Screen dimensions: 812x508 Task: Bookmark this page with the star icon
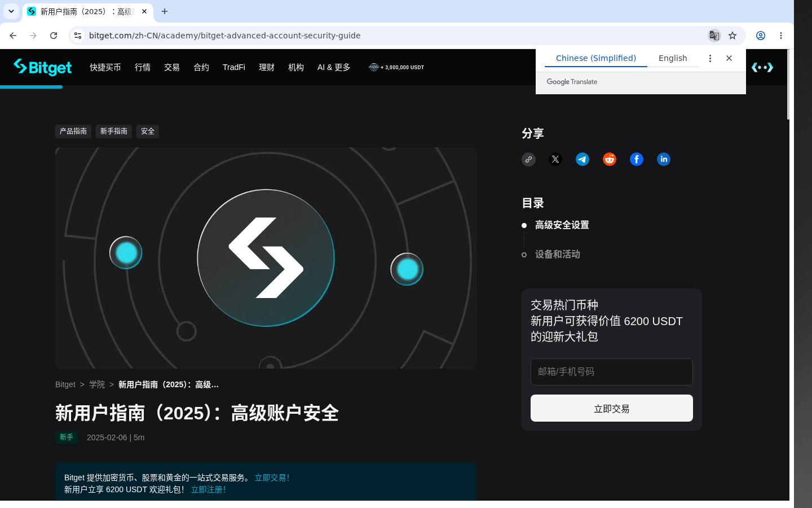[x=732, y=36]
